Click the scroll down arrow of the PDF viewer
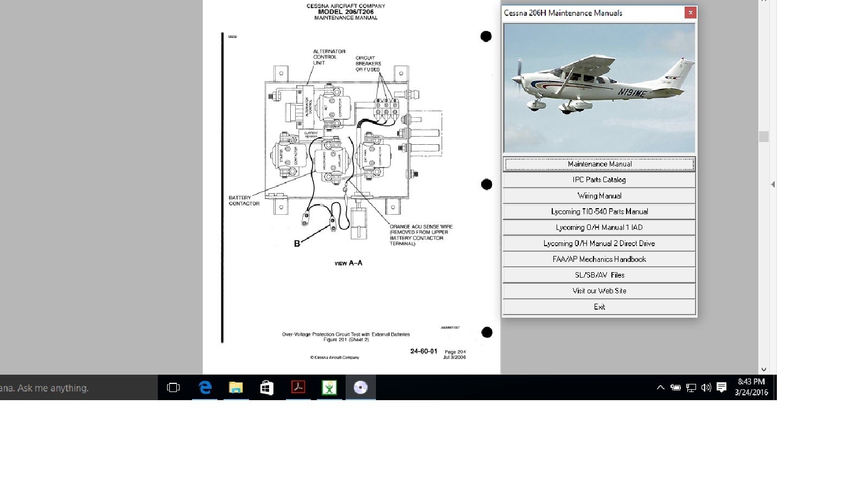The width and height of the screenshot is (868, 488). pyautogui.click(x=764, y=369)
